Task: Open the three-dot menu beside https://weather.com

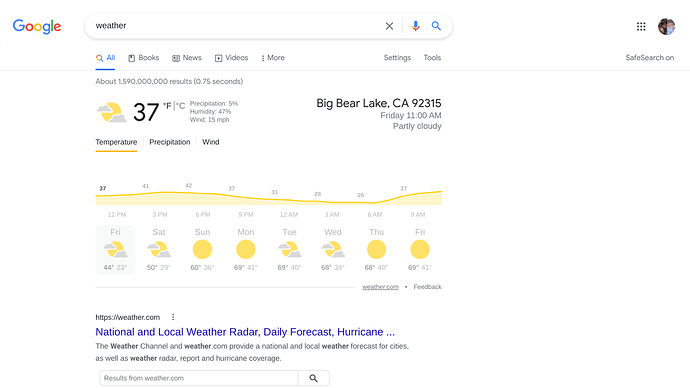Action: click(x=173, y=317)
